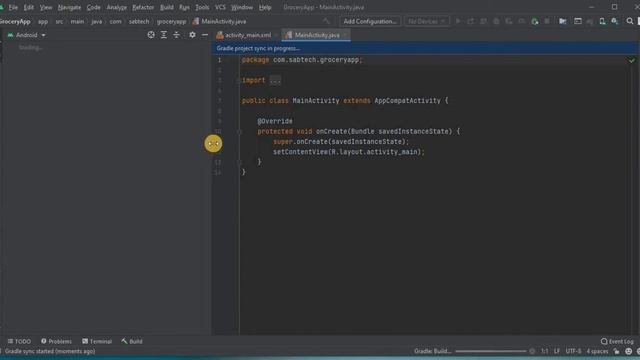Click the Stop icon in toolbar
This screenshot has height=360, width=640.
click(x=547, y=21)
